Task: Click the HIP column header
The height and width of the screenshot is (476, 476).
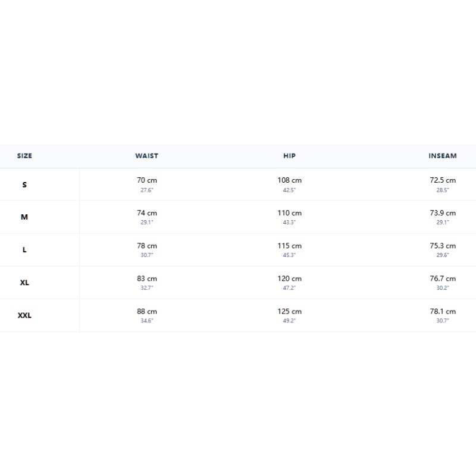Action: click(289, 156)
